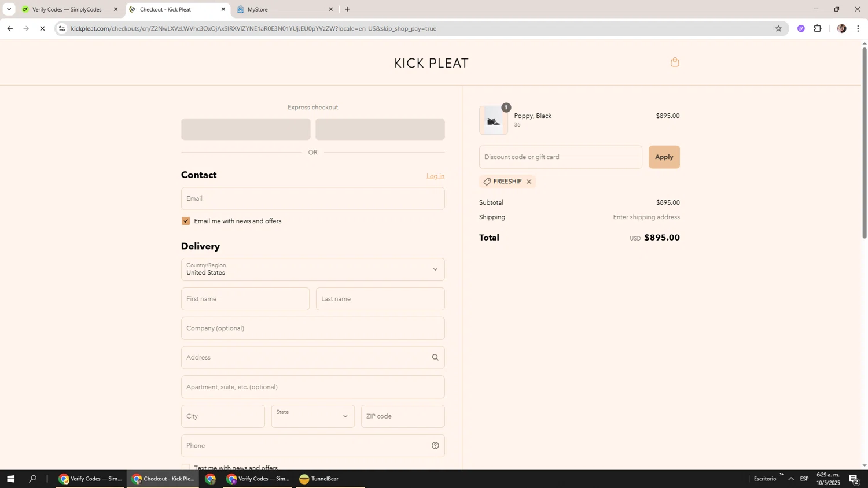868x488 pixels.
Task: Focus the ZIP code field
Action: point(403,416)
